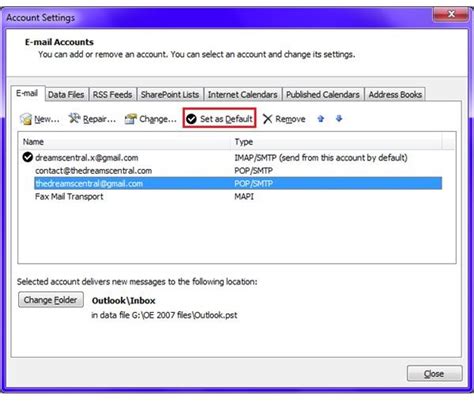The height and width of the screenshot is (406, 474).
Task: Click the Change Folder button
Action: coord(51,300)
